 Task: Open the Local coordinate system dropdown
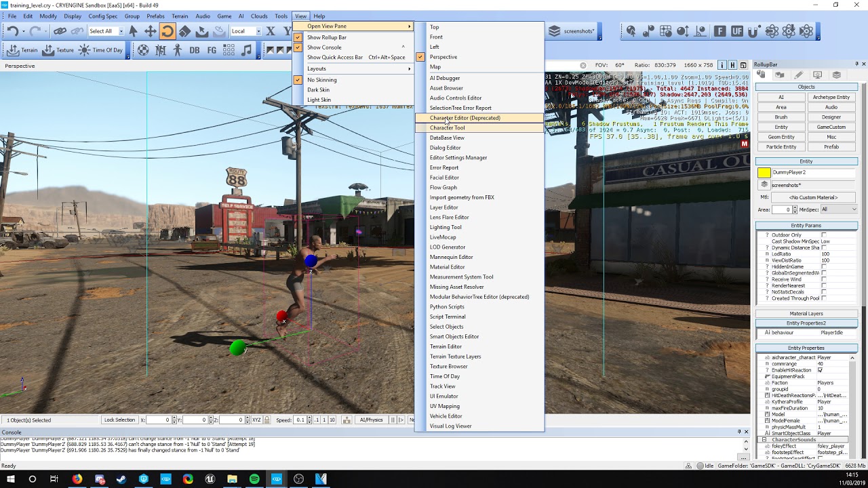click(258, 31)
